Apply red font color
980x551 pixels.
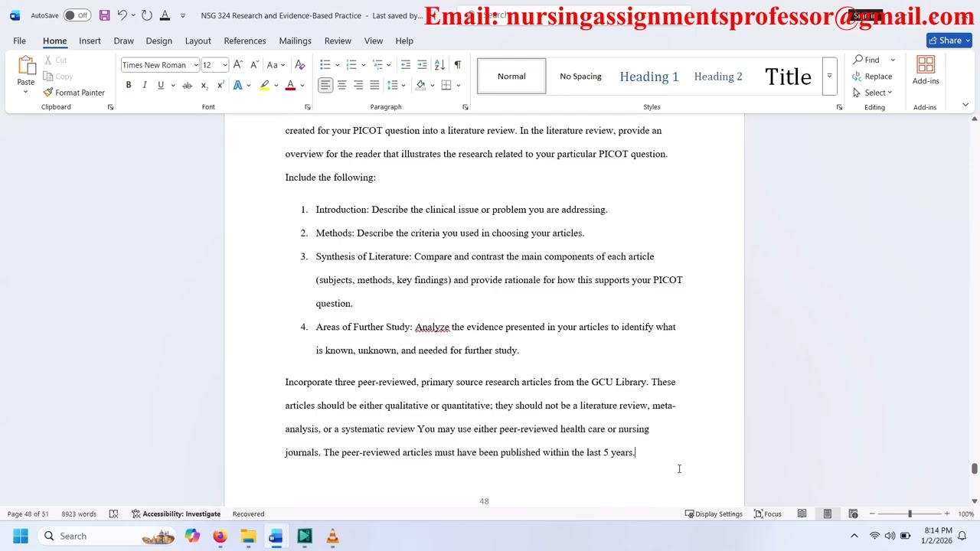coord(290,85)
